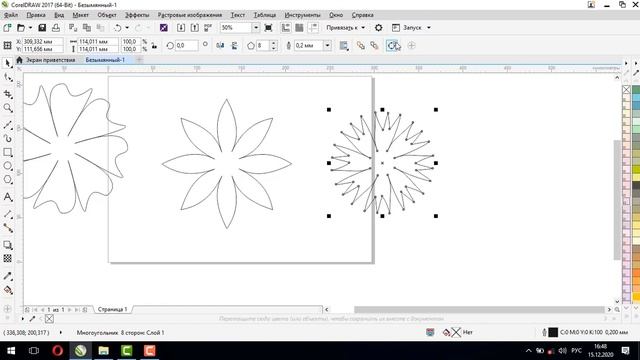The width and height of the screenshot is (640, 360).
Task: Mirror the selection vertically
Action: (234, 46)
